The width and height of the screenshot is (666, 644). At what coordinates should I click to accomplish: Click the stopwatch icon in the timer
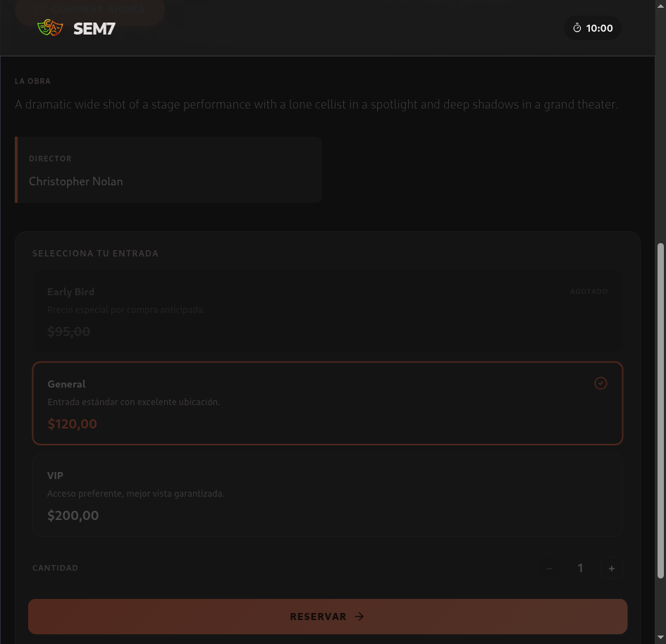pos(577,28)
